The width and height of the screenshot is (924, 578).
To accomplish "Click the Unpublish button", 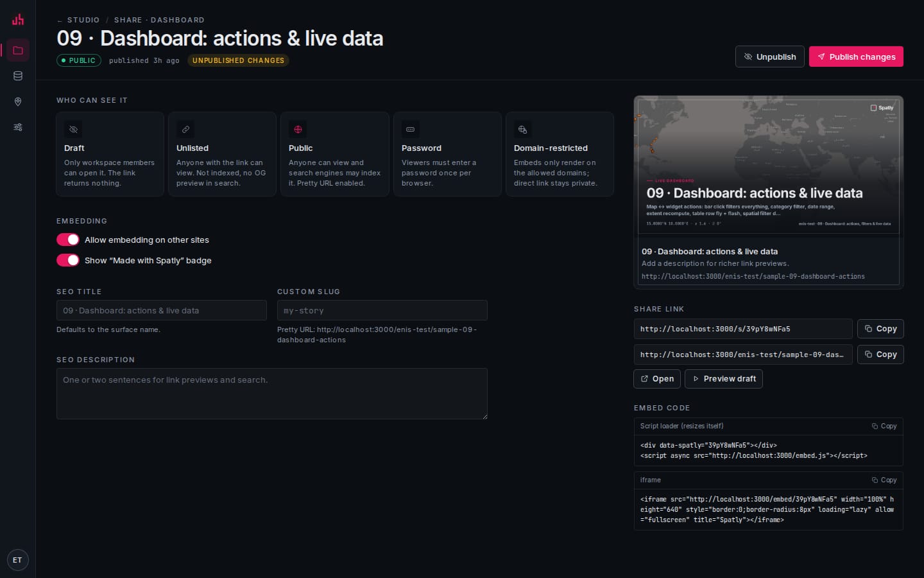I will pyautogui.click(x=769, y=57).
